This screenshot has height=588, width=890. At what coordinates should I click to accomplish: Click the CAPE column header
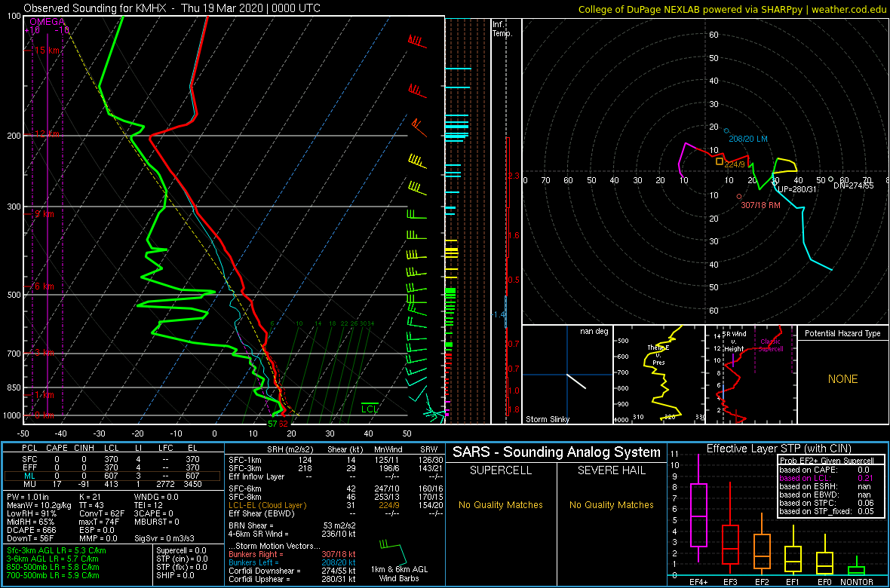pyautogui.click(x=57, y=448)
